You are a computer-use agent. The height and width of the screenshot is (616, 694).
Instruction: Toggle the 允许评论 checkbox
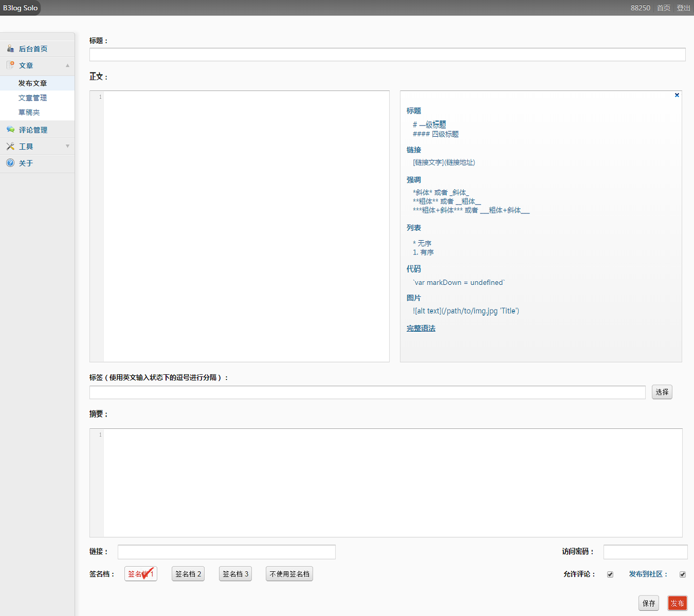(610, 574)
